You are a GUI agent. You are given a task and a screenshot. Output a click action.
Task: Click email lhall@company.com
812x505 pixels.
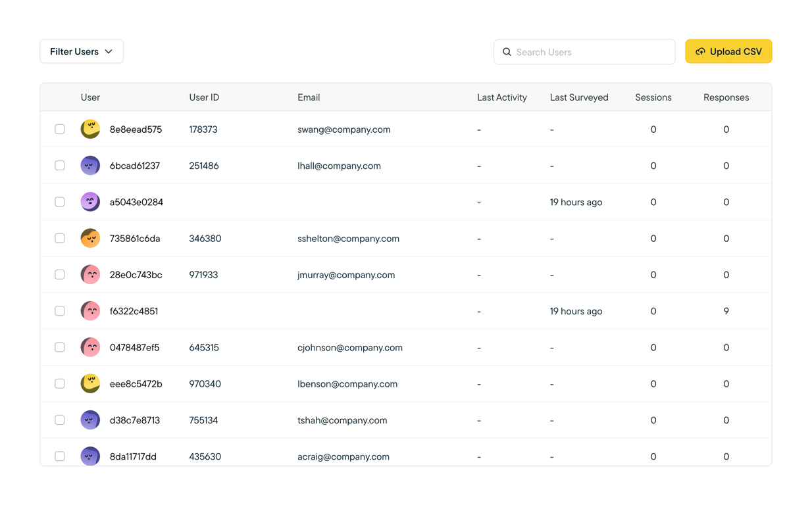tap(339, 166)
